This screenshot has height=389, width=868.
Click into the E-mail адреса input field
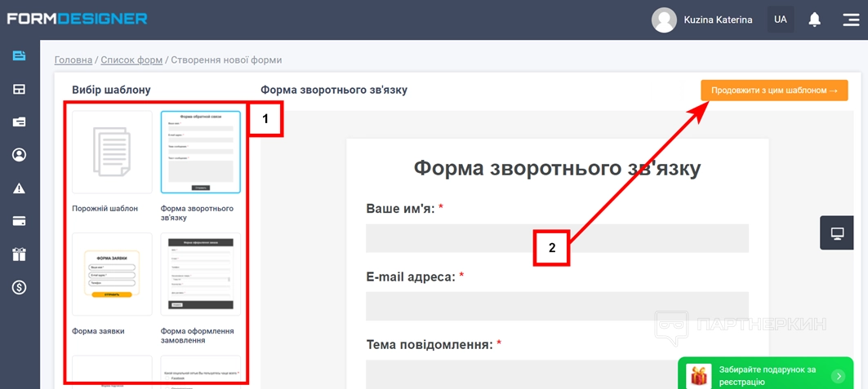coord(557,306)
